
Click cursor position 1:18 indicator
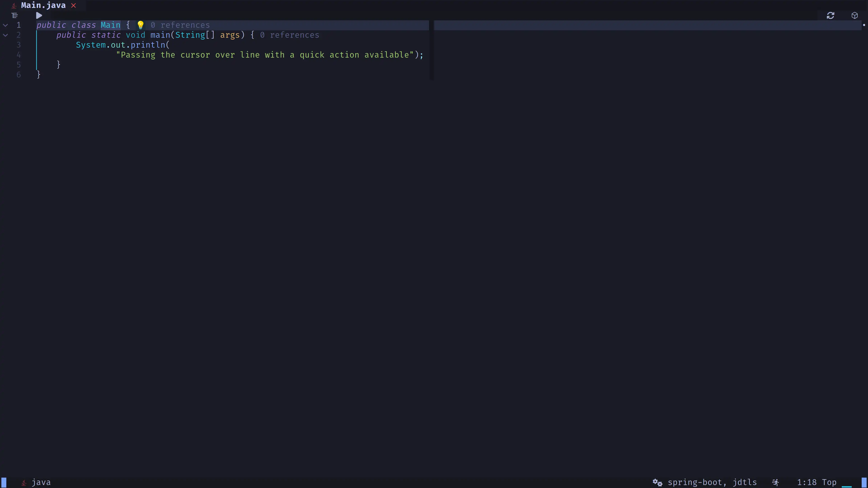(x=807, y=482)
